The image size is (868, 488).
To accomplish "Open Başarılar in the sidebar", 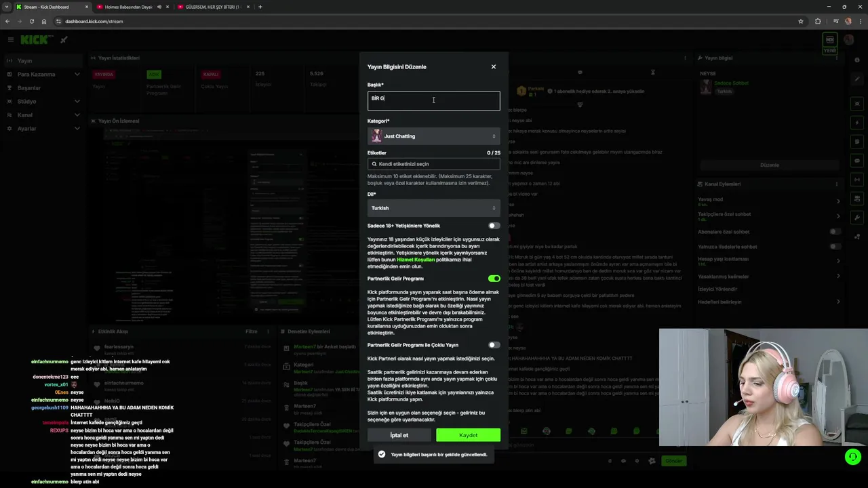I will tap(43, 87).
